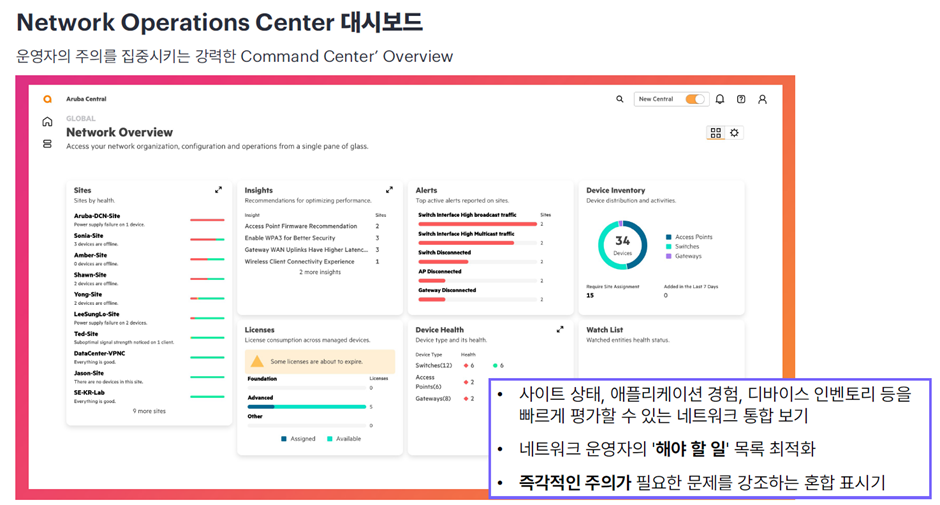Click the 34 Devices donut chart

pyautogui.click(x=622, y=245)
